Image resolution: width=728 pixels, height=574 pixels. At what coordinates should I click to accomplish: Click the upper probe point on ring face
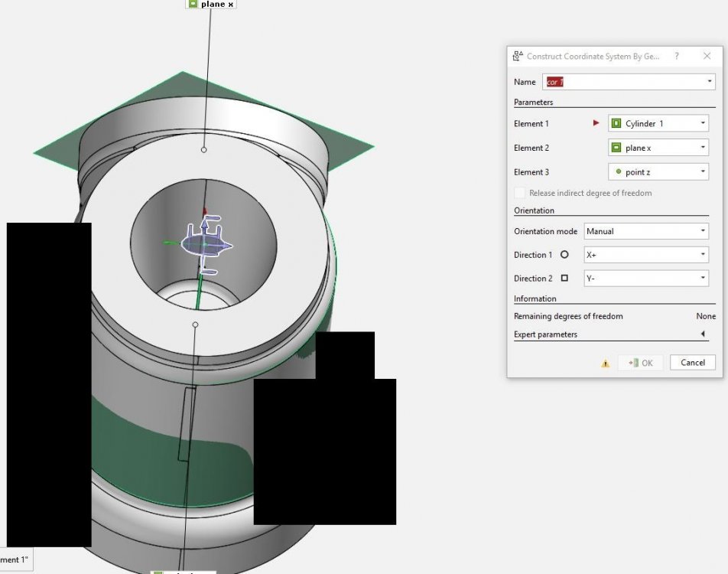point(203,150)
